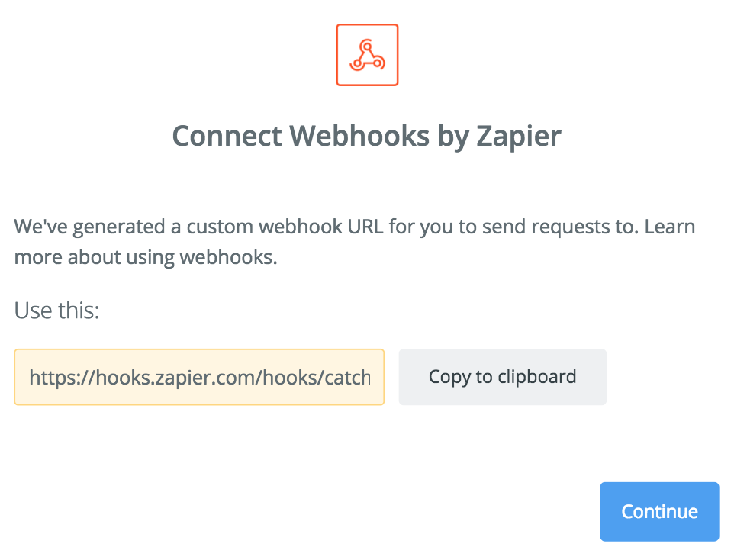Click the gray Copy to clipboard button
The image size is (734, 560).
(x=502, y=377)
